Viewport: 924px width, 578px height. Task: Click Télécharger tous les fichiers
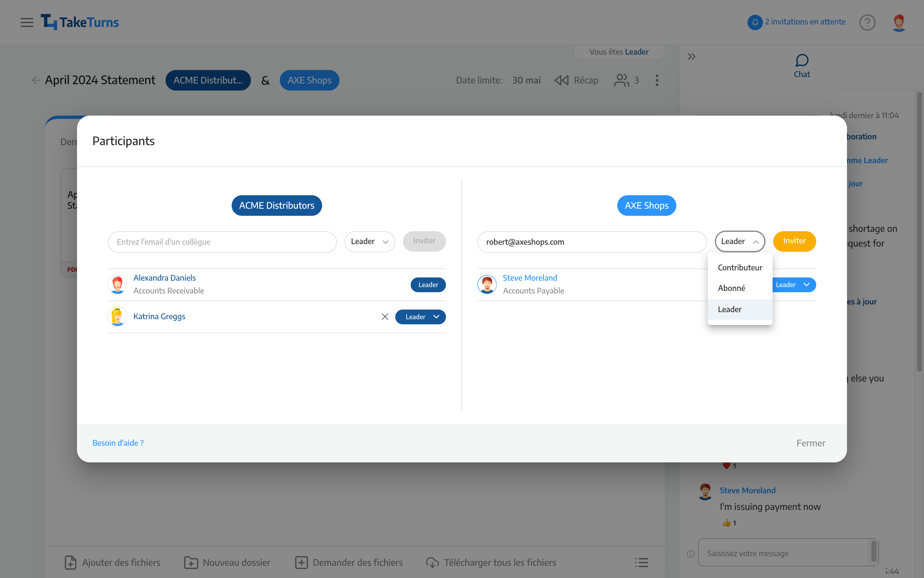[x=491, y=562]
